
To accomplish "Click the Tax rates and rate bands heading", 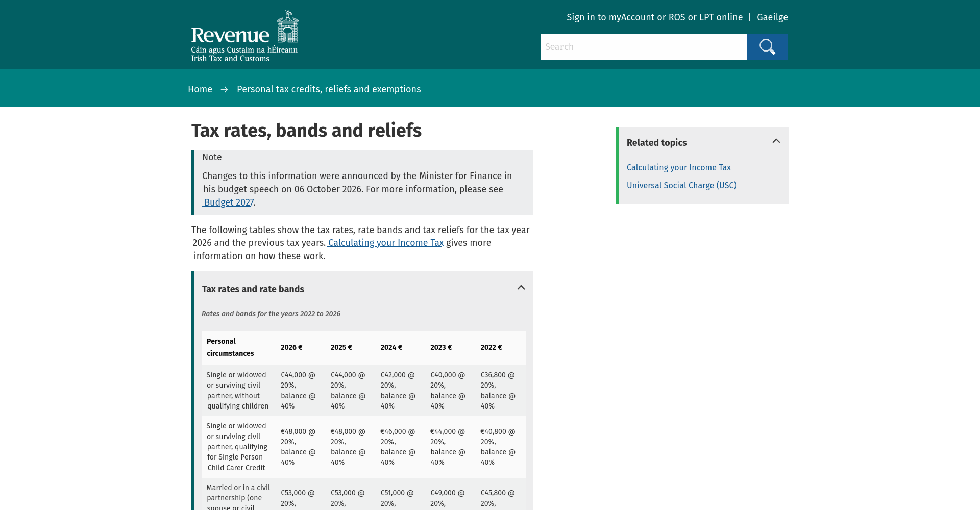I will pyautogui.click(x=253, y=289).
